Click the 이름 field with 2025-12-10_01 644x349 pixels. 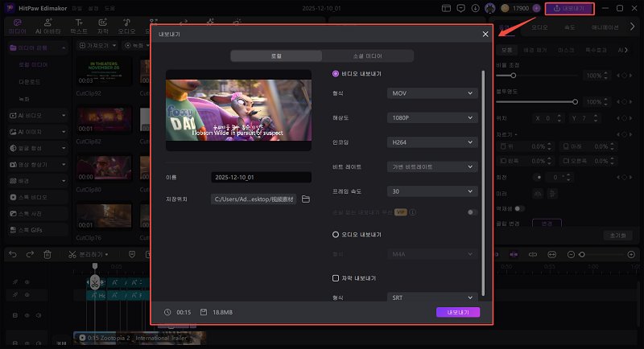261,177
